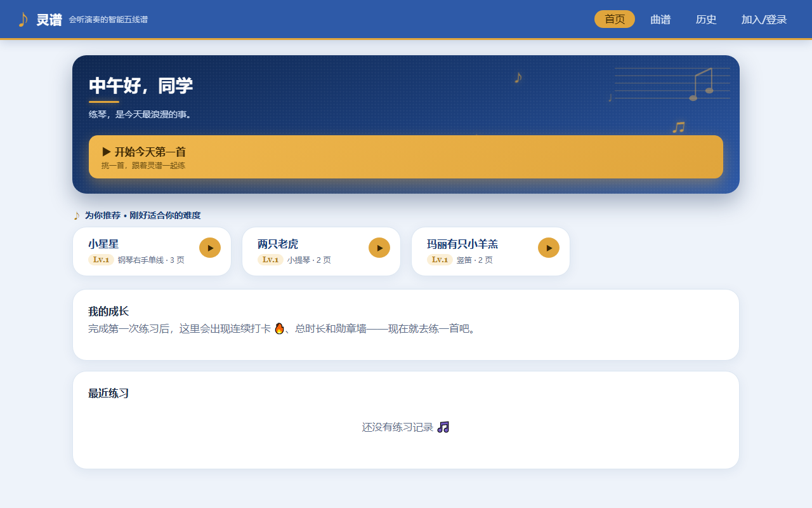
Task: Start practice via 开始今天第一首 button
Action: 406,157
